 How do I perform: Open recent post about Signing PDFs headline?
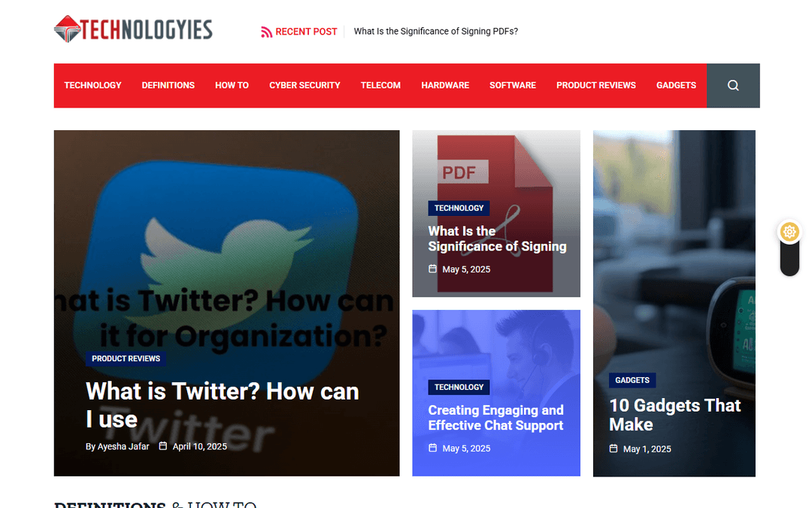coord(435,32)
